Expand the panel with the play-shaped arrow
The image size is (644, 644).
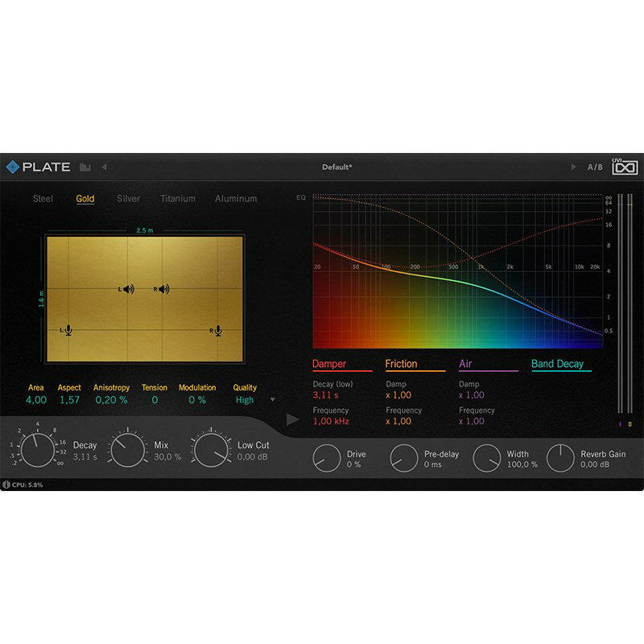coord(292,419)
